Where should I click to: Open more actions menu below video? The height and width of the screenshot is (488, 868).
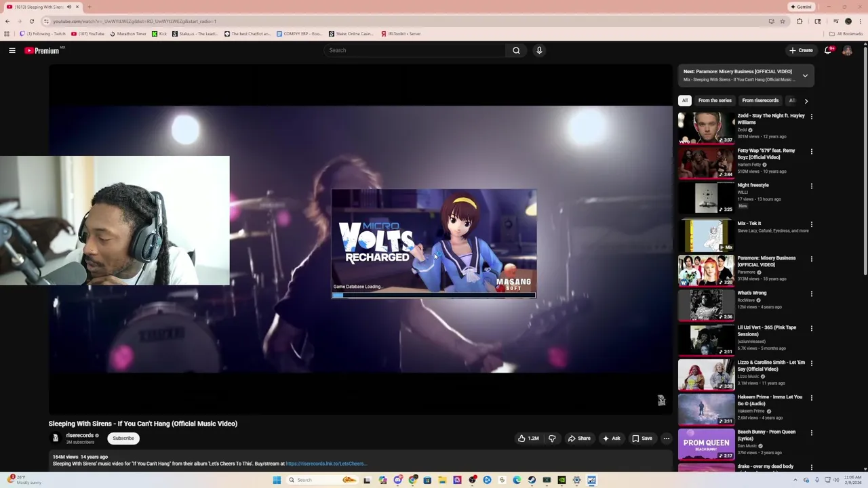click(x=666, y=439)
